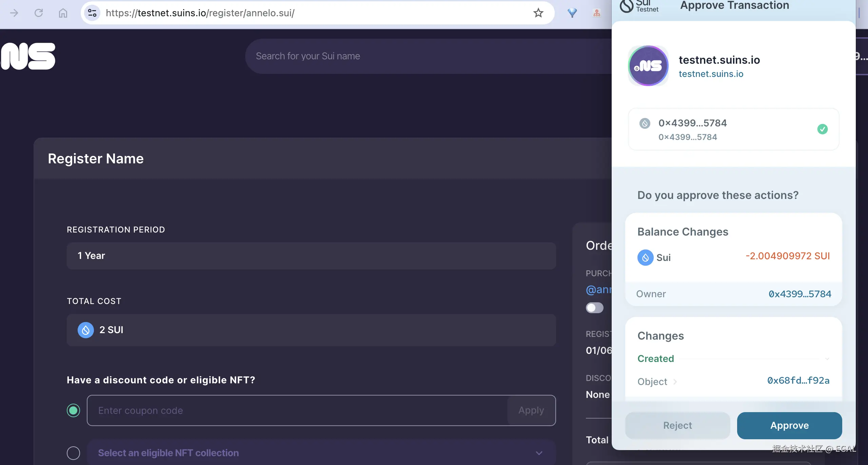Toggle the switch in the order summary
The image size is (868, 465).
point(594,308)
